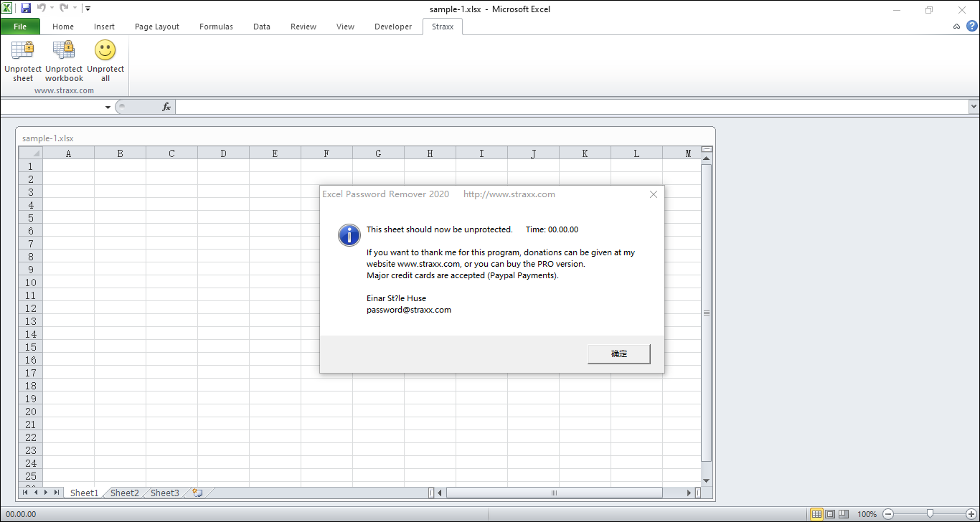
Task: Switch to Page Layout view in status bar
Action: [x=830, y=514]
